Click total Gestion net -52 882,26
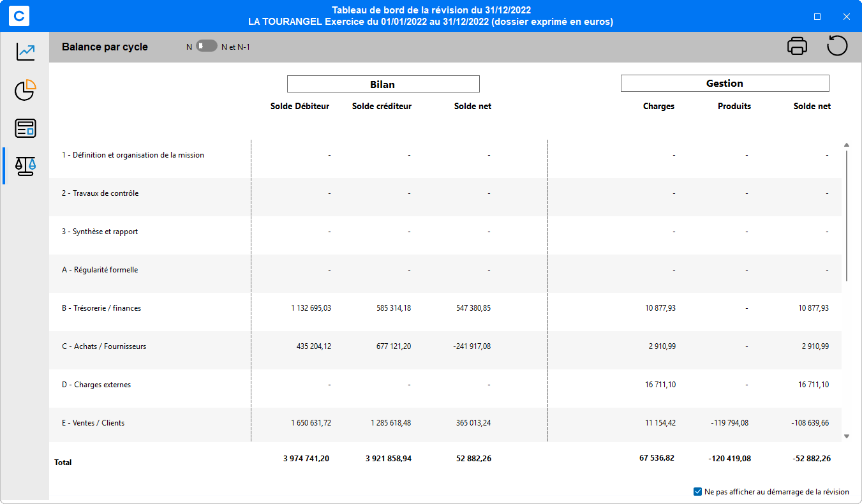Image resolution: width=862 pixels, height=504 pixels. pos(810,458)
